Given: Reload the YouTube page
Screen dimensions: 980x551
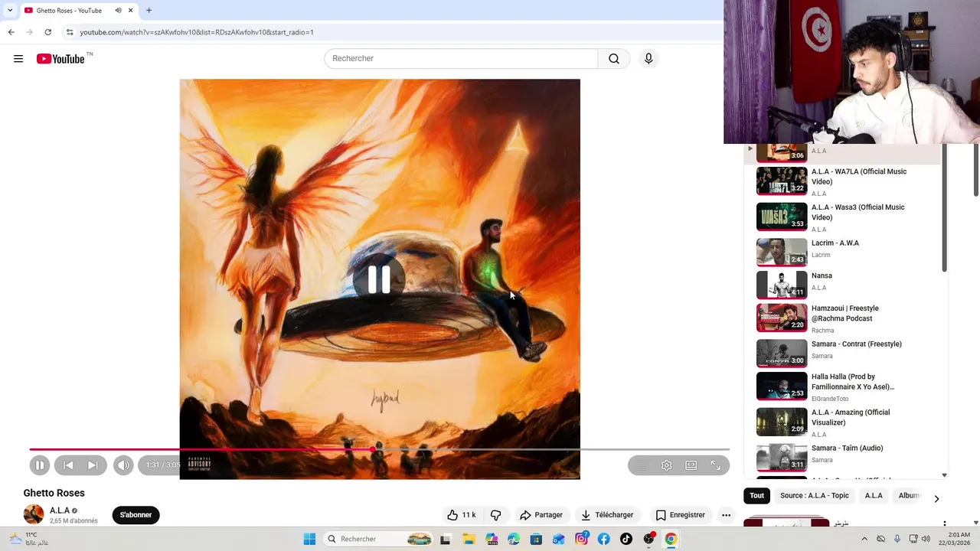Looking at the screenshot, I should tap(47, 32).
